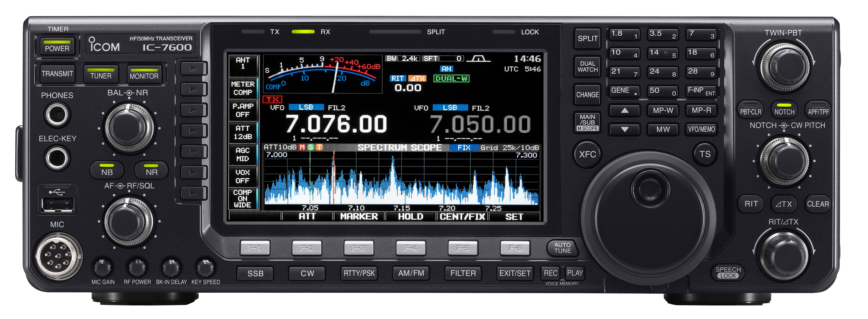Click the MP-W memo pad write key
Screen dimensions: 868x319
(663, 111)
